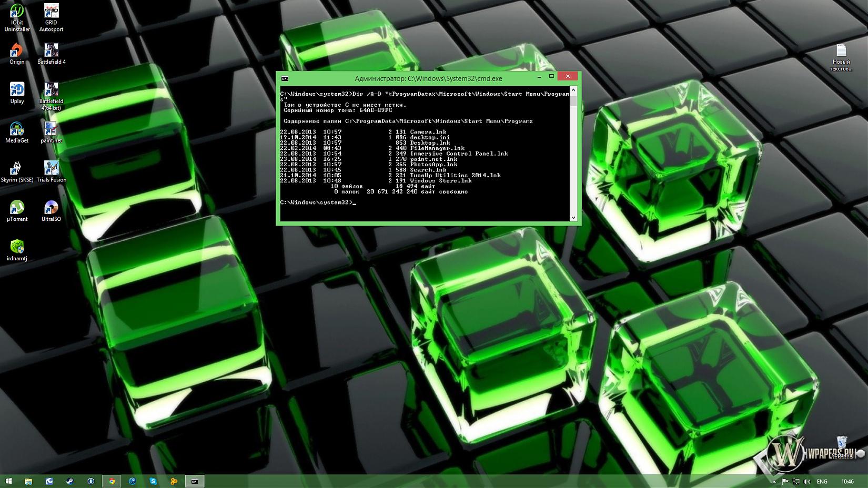Click 'Search.lnk' in the cmd output

click(x=428, y=170)
